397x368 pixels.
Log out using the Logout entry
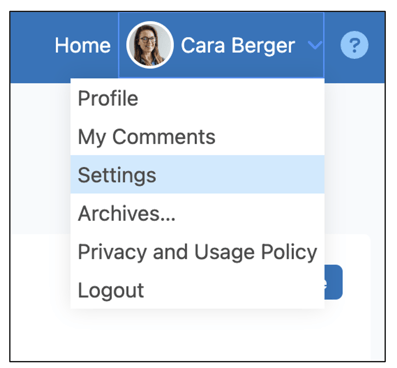pos(197,290)
